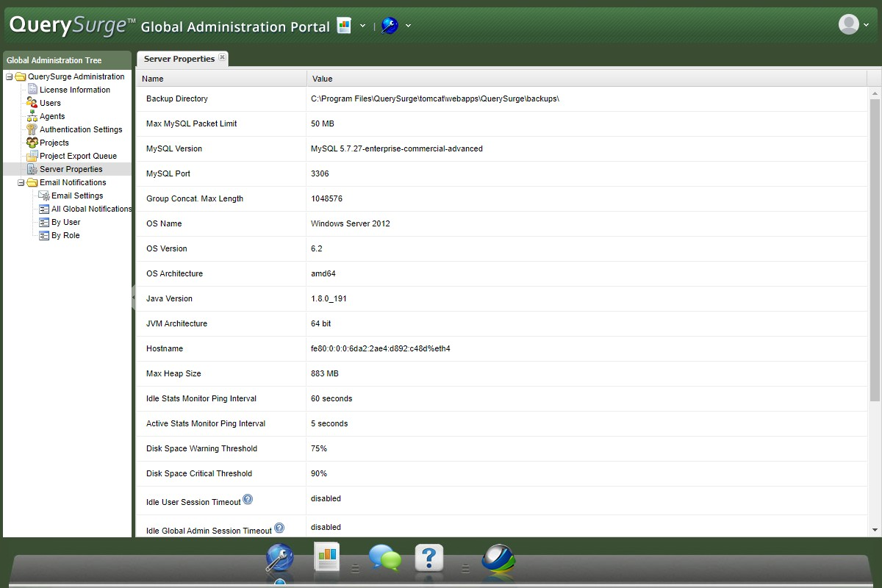This screenshot has height=588, width=882.
Task: Click the reports chart icon in header
Action: coord(344,26)
